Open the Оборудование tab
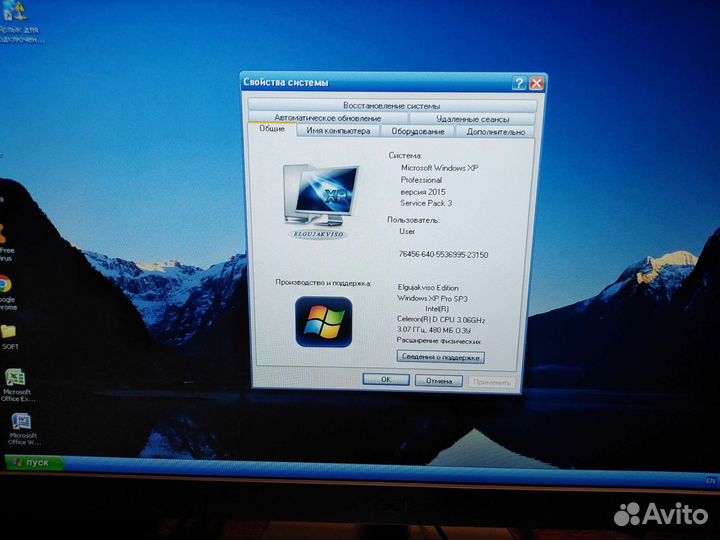The height and width of the screenshot is (540, 720). [x=417, y=131]
